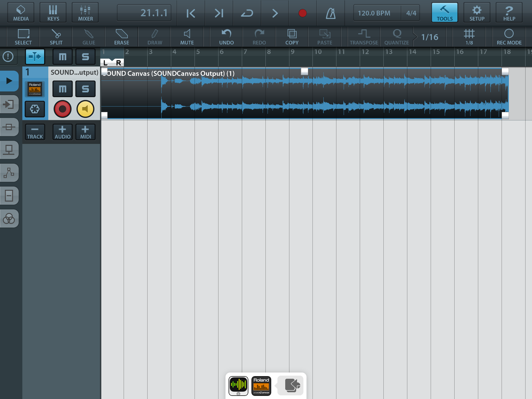Change the 4/4 time signature

(x=411, y=13)
